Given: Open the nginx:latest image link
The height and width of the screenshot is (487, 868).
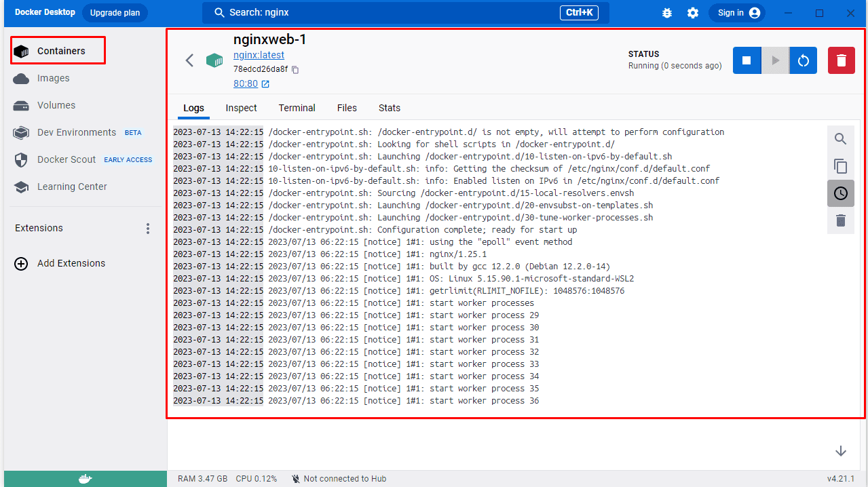Looking at the screenshot, I should tap(259, 55).
